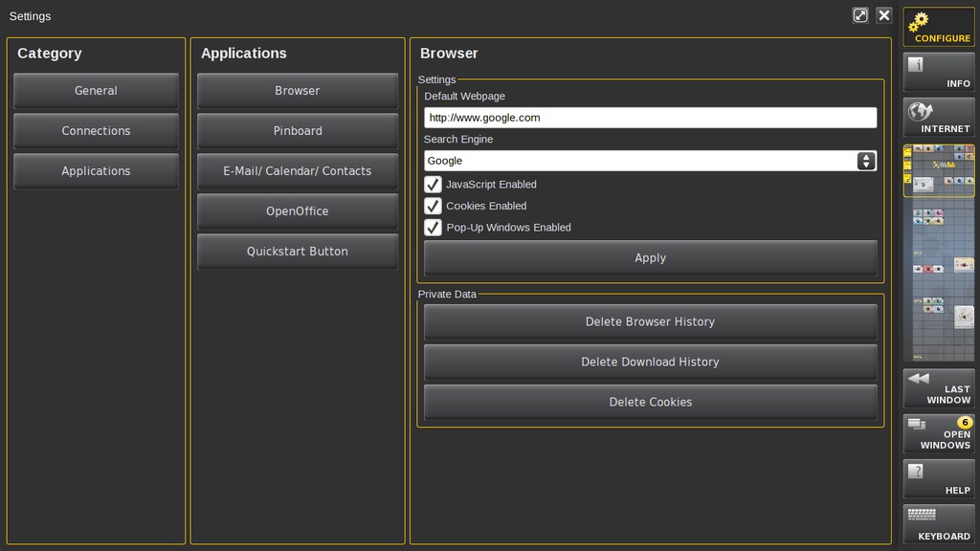The width and height of the screenshot is (980, 551).
Task: Open the Configure gear icon panel
Action: click(938, 27)
